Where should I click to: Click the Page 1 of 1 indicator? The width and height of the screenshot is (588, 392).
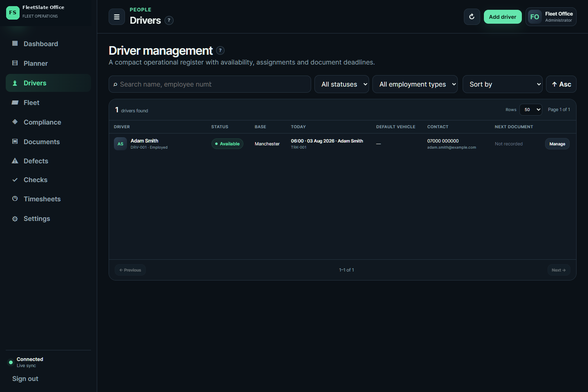point(559,109)
